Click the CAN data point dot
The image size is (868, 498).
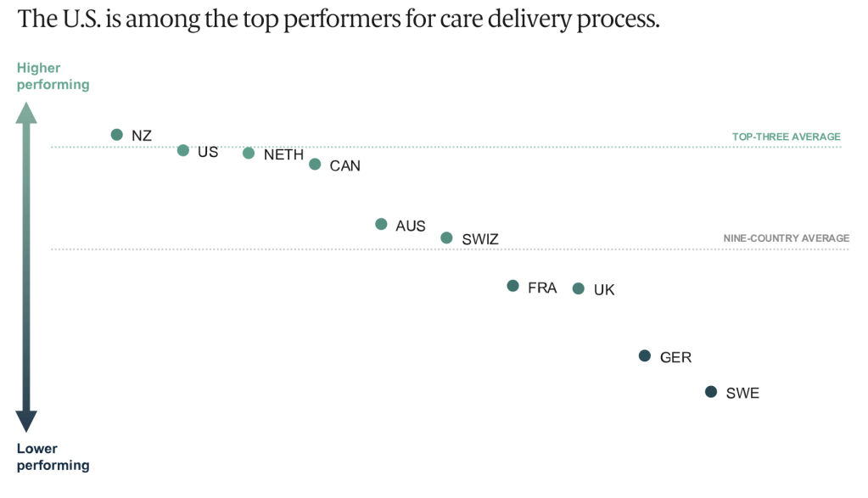[x=315, y=164]
